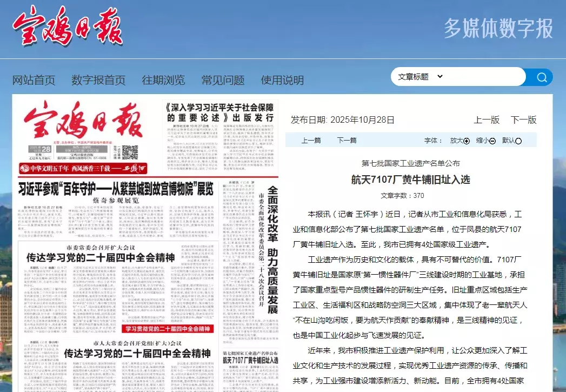Open the 网站首页 menu item
Viewport: 566px width, 392px height.
[34, 80]
